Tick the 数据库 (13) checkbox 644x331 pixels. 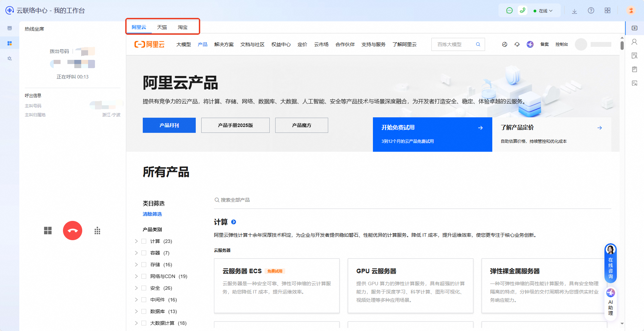pyautogui.click(x=144, y=311)
